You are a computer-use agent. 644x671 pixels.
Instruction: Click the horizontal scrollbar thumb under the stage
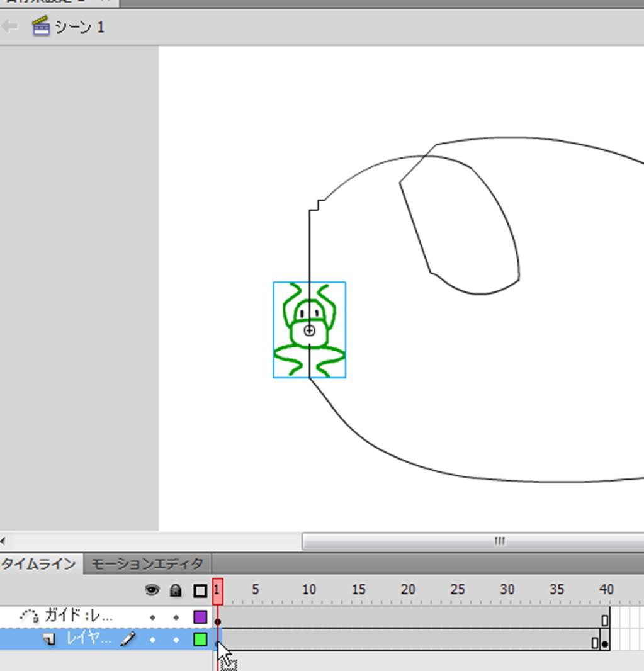[473, 541]
